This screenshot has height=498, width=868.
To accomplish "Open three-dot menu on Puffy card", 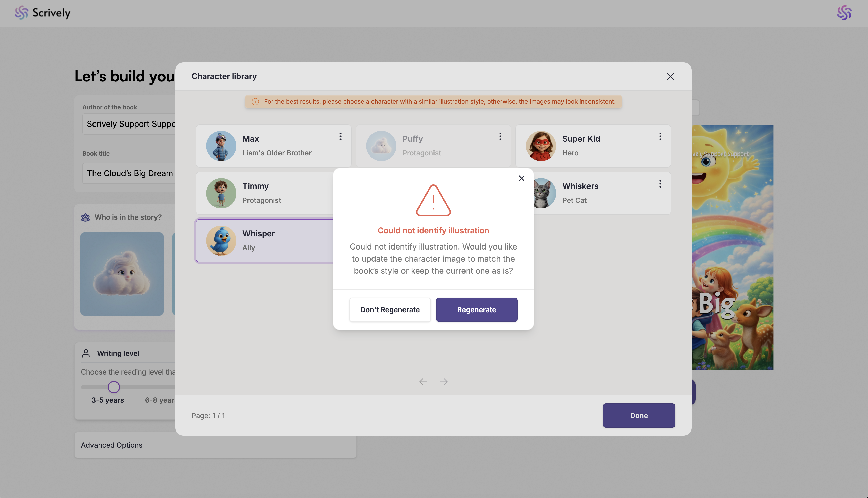I will click(500, 137).
